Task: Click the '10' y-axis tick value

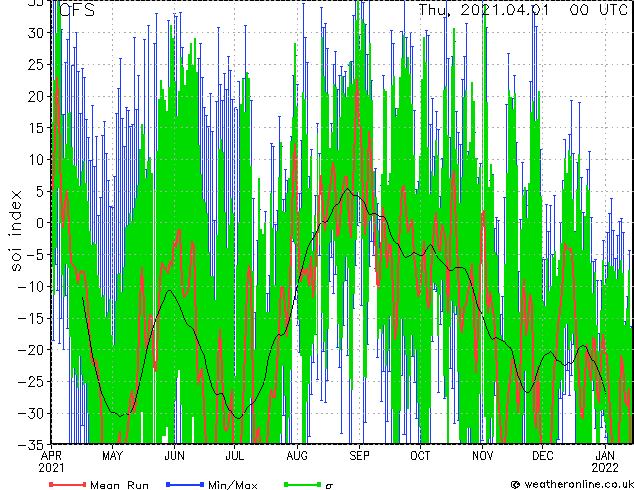Action: [x=35, y=160]
